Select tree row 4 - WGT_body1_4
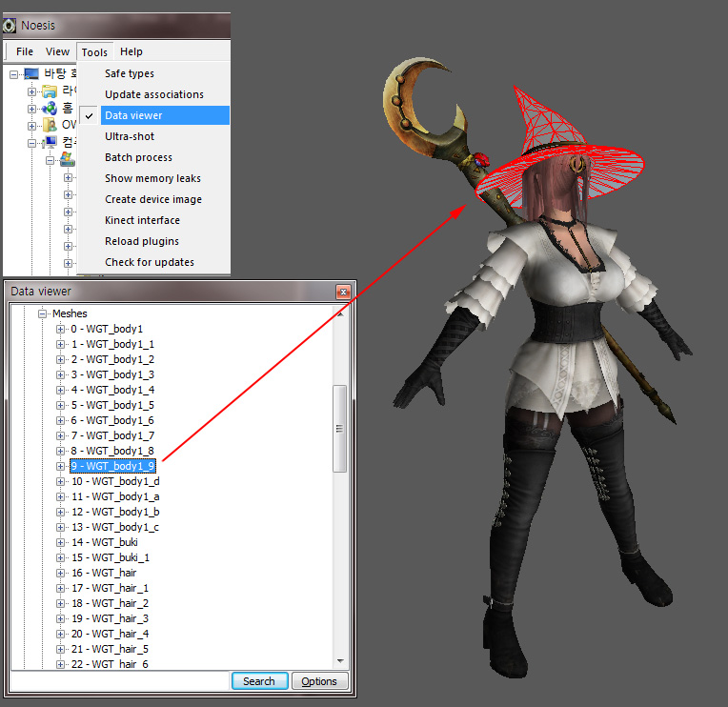This screenshot has width=728, height=707. click(x=112, y=390)
